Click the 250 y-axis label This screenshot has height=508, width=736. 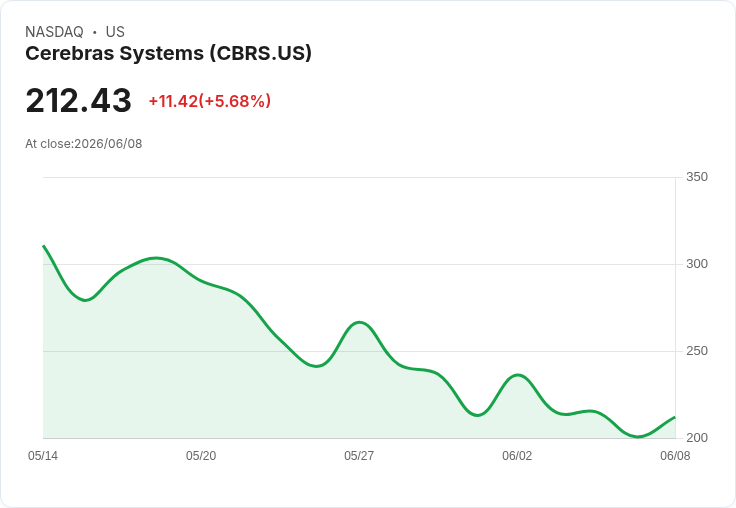[697, 351]
